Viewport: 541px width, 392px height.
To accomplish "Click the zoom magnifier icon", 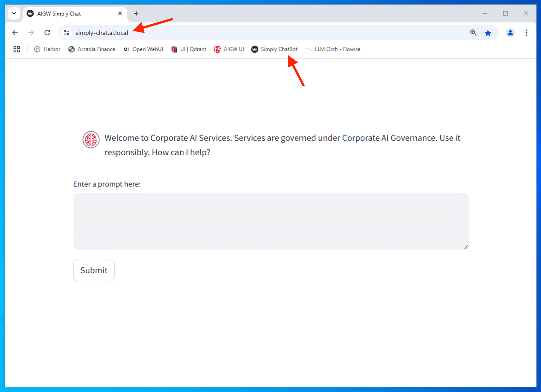I will (x=473, y=33).
